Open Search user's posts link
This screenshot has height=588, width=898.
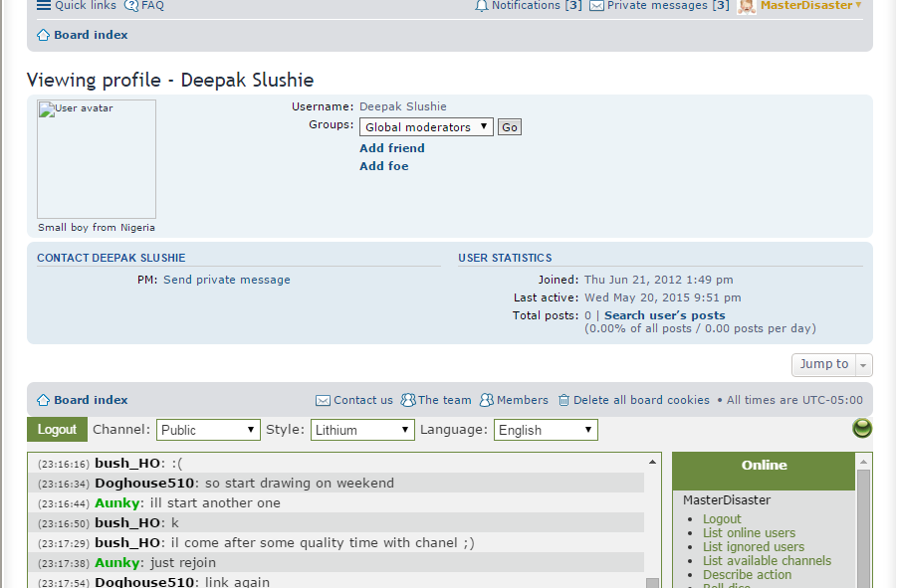coord(665,315)
